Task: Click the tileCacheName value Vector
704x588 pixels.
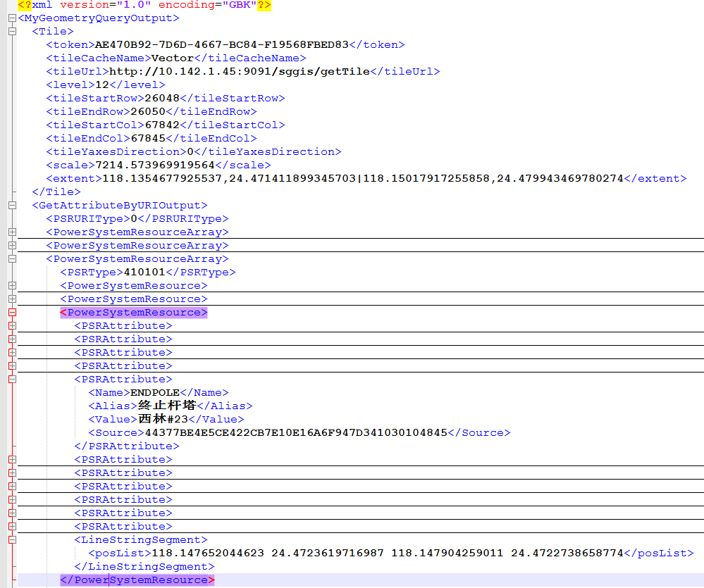Action: point(173,58)
